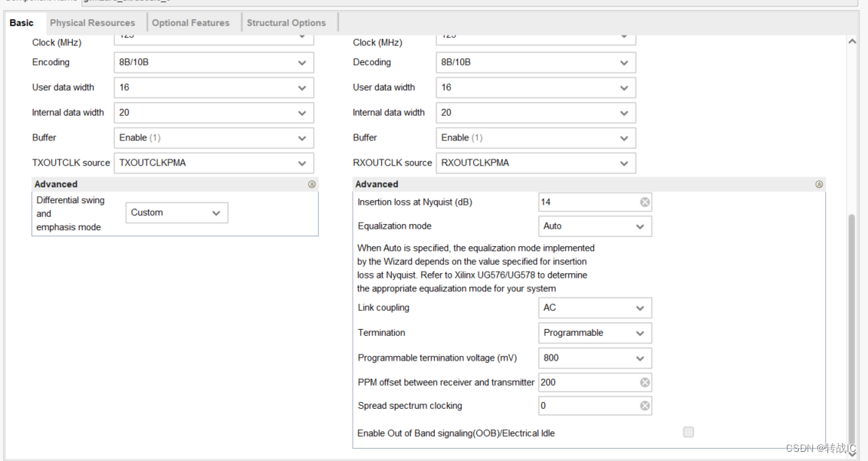The width and height of the screenshot is (868, 461).
Task: Clear the Spread spectrum clocking value
Action: (644, 406)
